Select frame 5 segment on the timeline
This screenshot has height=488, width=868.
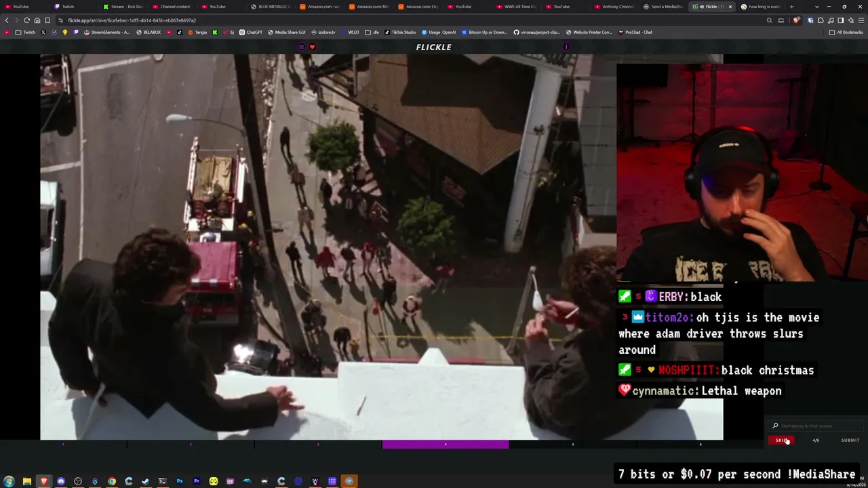click(x=573, y=445)
